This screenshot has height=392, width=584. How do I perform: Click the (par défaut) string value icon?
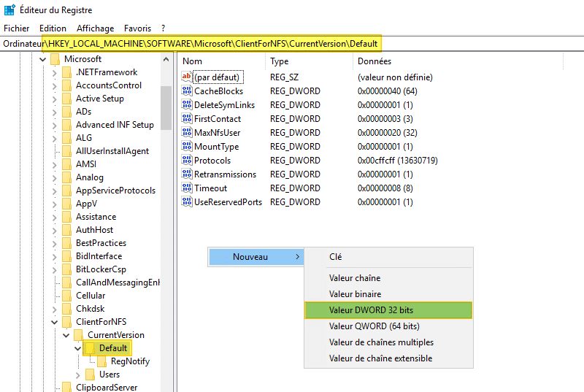tap(187, 77)
